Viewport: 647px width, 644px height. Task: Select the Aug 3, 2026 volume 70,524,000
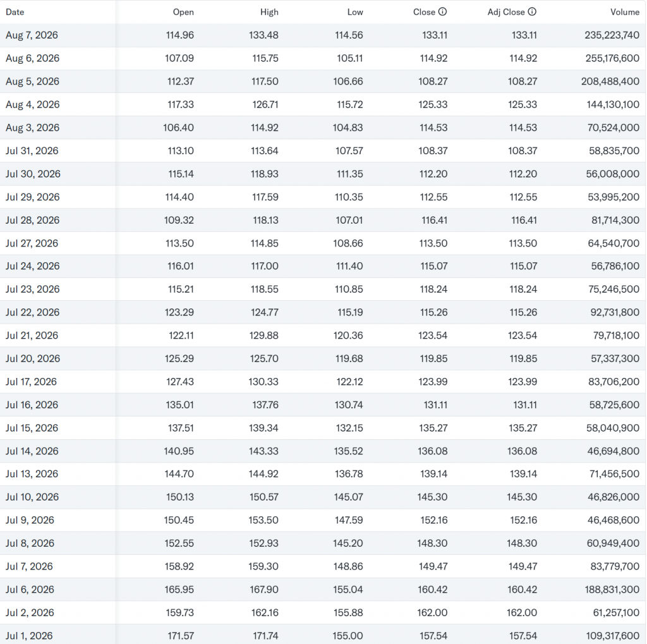tap(613, 128)
